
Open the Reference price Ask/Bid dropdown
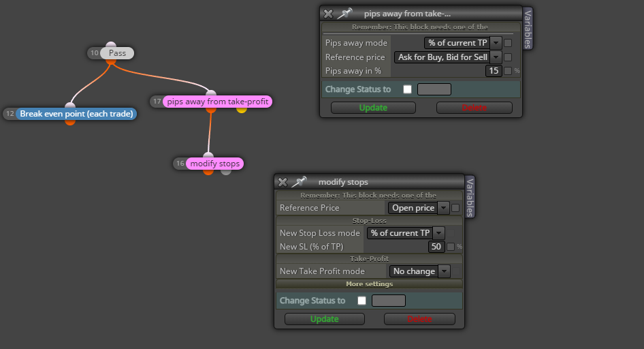[x=448, y=57]
